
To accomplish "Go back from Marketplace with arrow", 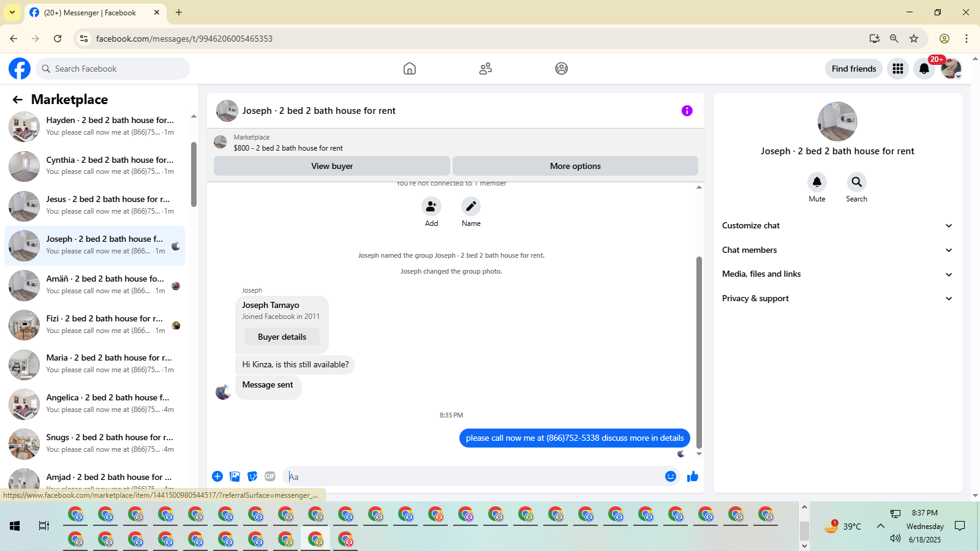I will coord(18,100).
